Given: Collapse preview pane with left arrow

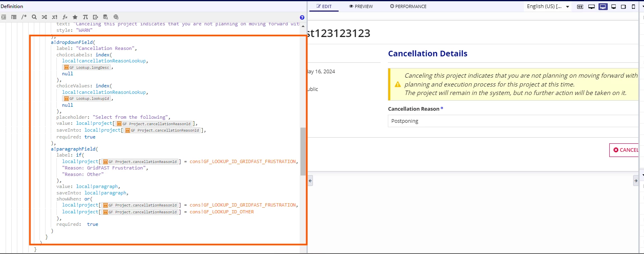Looking at the screenshot, I should point(310,181).
